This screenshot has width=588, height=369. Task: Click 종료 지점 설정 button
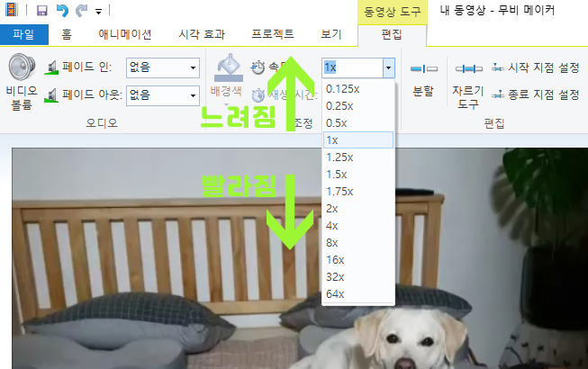(x=536, y=94)
